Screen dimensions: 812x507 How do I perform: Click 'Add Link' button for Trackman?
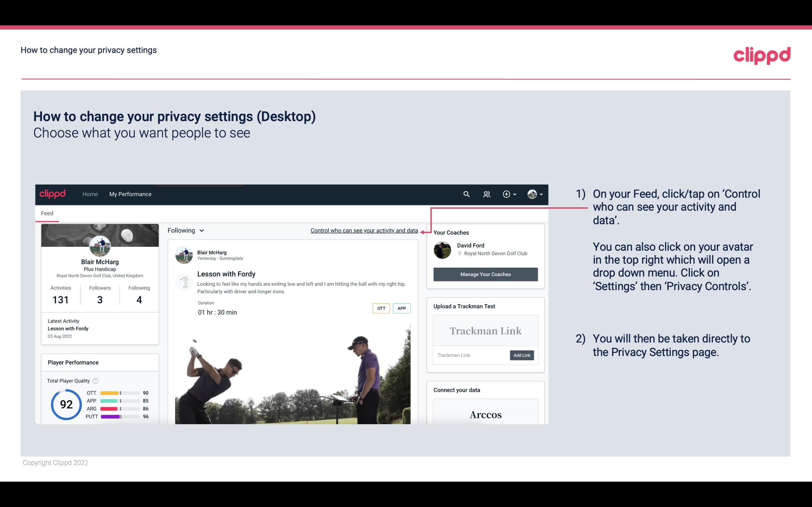(521, 354)
